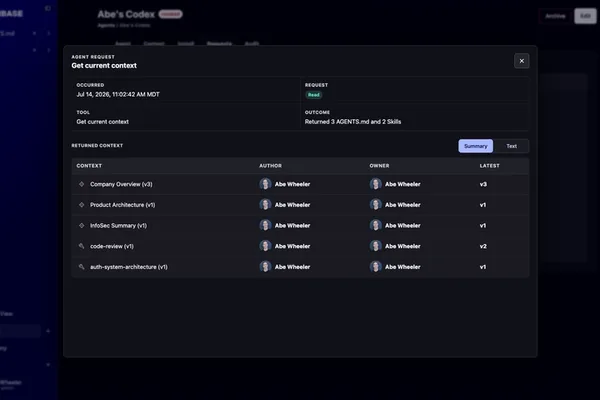Screen dimensions: 600x400
Task: Click owner avatar in auth-system-architecture row
Action: [375, 267]
